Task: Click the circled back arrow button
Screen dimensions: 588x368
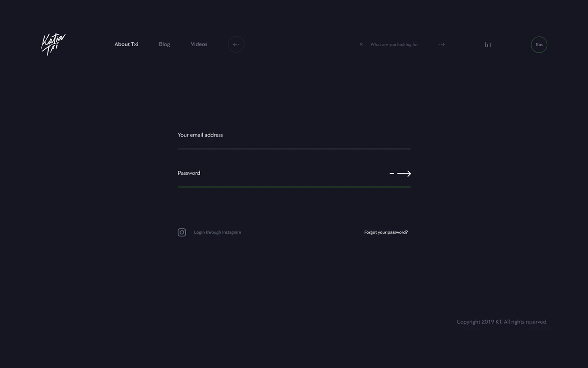Action: click(x=236, y=44)
